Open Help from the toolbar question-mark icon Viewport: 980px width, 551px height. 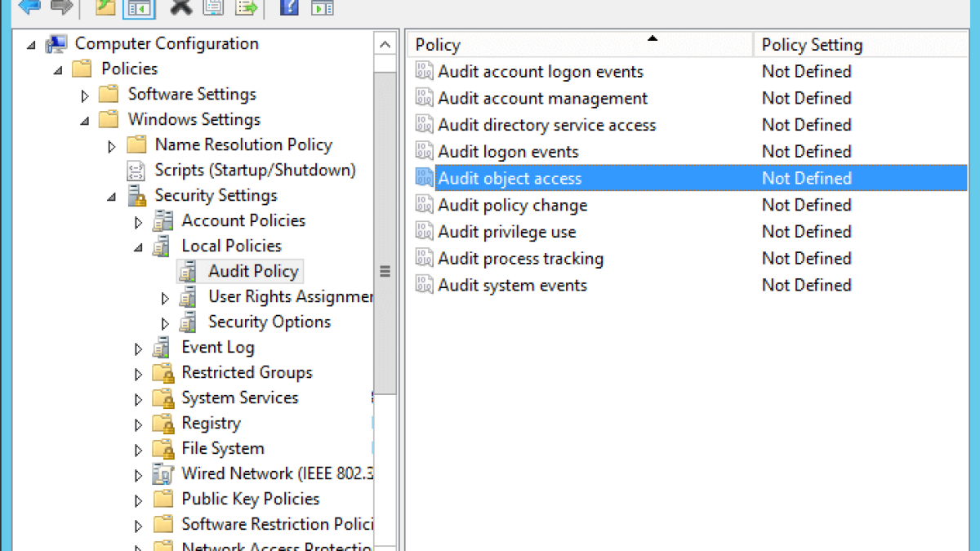(x=288, y=7)
